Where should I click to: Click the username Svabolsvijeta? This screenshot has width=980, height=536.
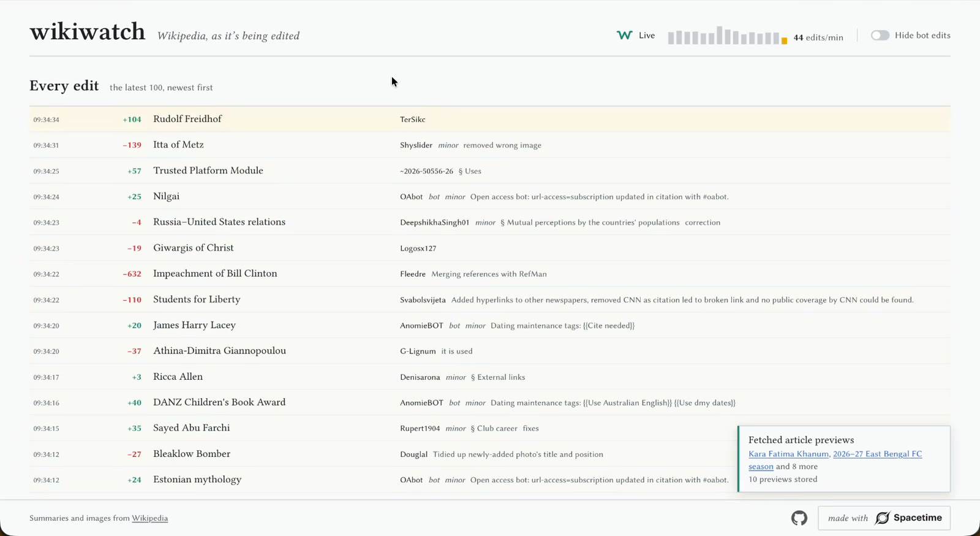point(423,300)
